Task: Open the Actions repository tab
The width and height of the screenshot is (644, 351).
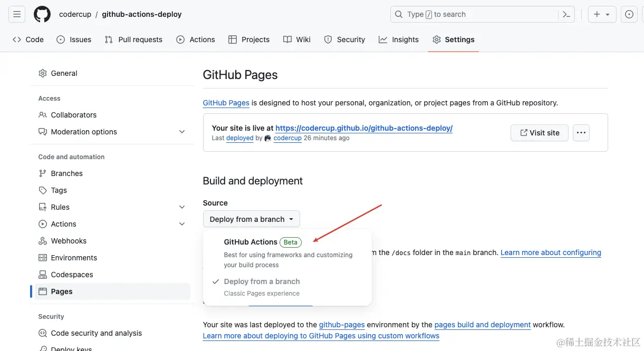Action: tap(196, 40)
